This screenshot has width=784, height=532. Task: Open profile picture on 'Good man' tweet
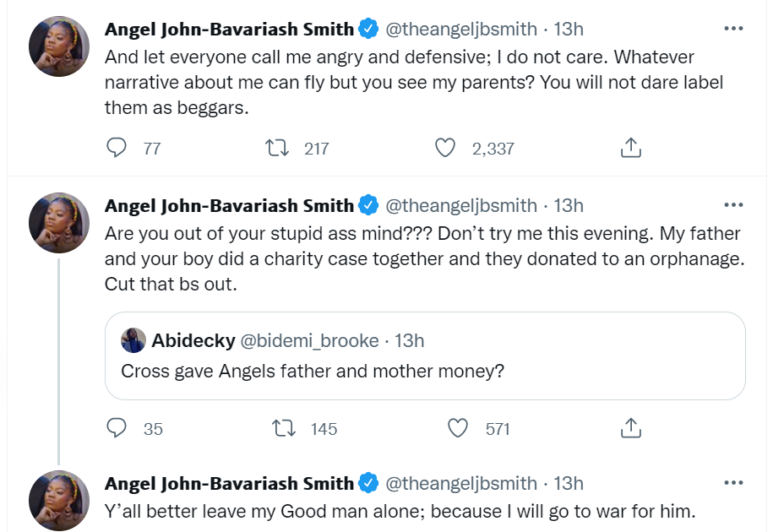[x=59, y=500]
